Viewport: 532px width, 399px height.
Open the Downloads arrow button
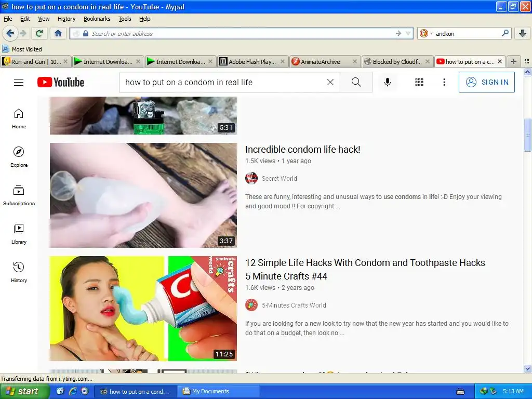pos(523,33)
